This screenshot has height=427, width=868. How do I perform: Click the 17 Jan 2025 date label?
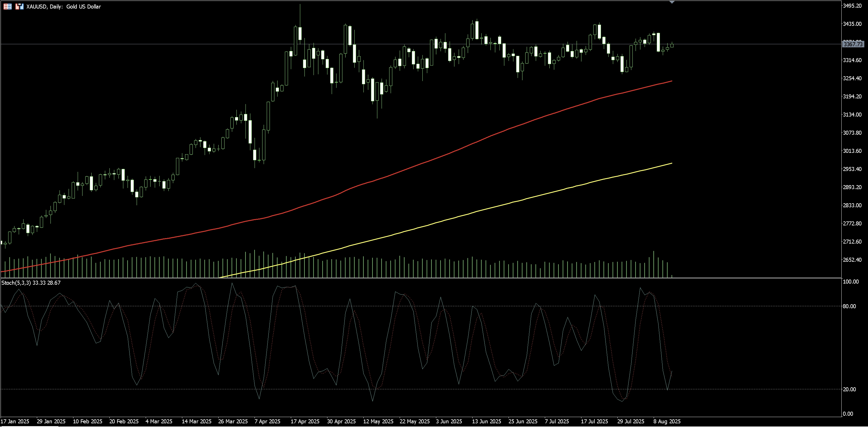tap(15, 421)
